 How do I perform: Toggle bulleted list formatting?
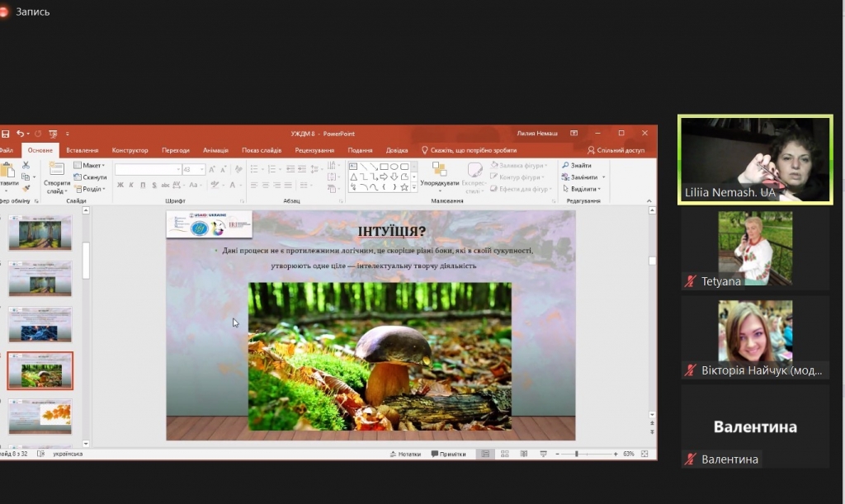254,169
